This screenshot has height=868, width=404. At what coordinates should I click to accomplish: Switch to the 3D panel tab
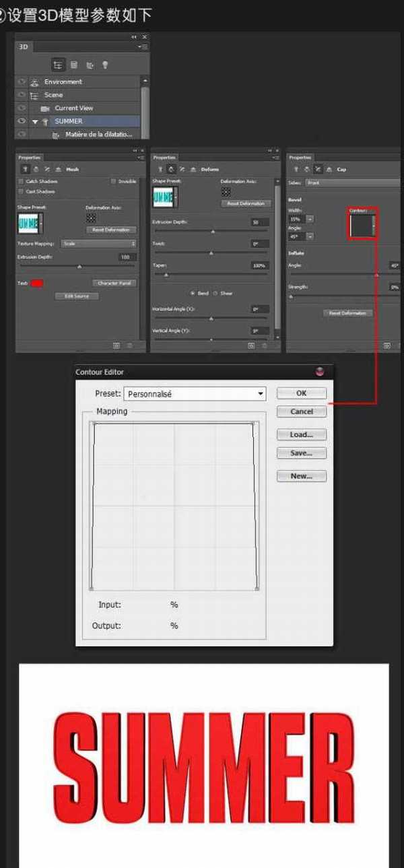24,46
